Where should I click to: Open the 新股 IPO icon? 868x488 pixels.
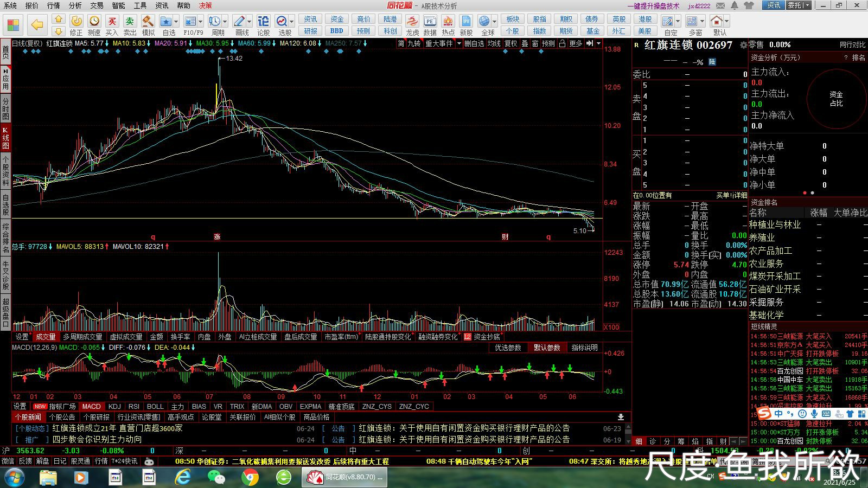(467, 25)
